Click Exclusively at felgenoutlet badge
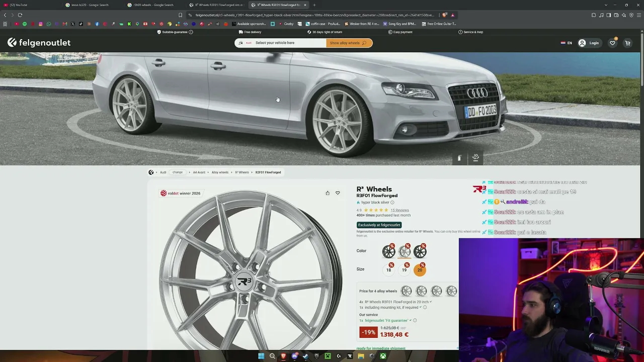This screenshot has height=362, width=644. click(x=379, y=225)
